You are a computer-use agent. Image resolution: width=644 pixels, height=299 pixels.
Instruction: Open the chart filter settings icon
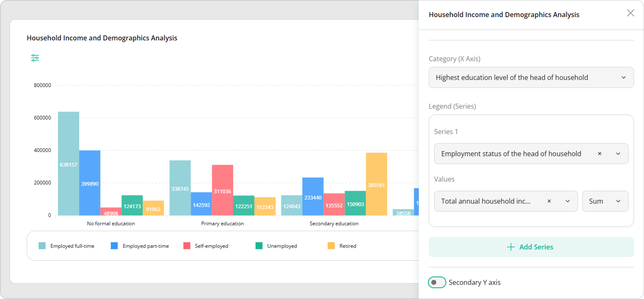tap(35, 58)
